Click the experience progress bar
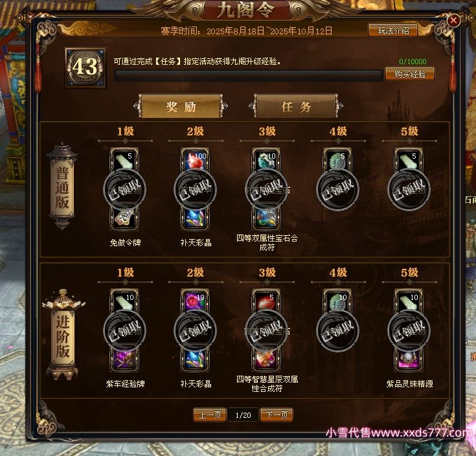Screen dimensions: 476x456 248,76
